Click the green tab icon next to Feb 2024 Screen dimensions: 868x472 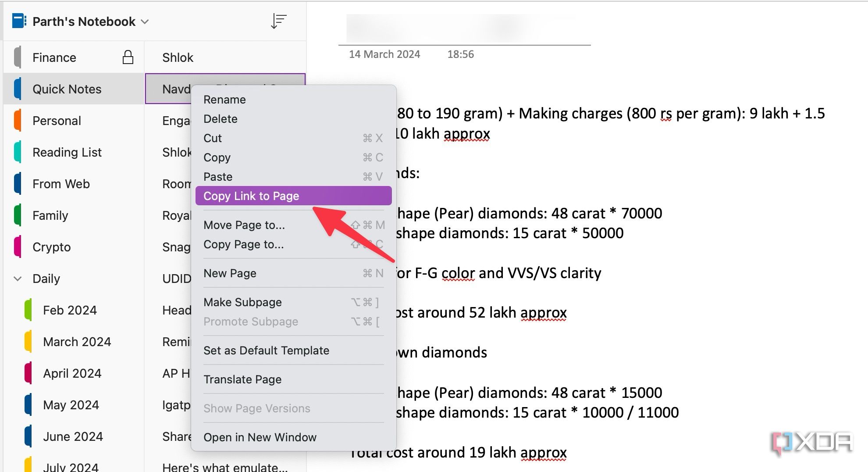click(x=28, y=310)
